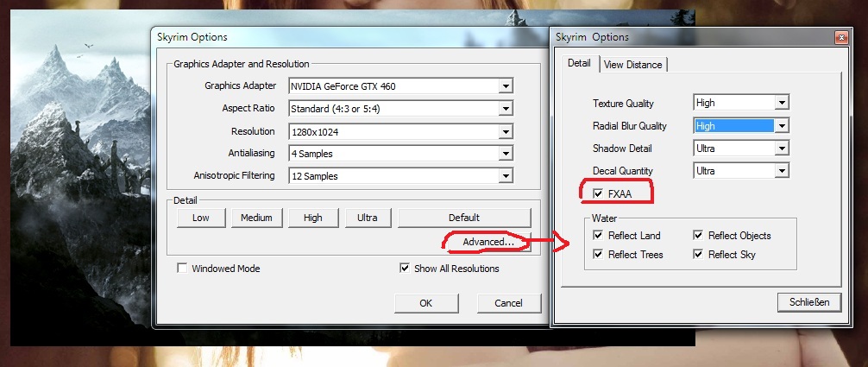The image size is (868, 367).
Task: Select the High detail preset
Action: (x=312, y=218)
